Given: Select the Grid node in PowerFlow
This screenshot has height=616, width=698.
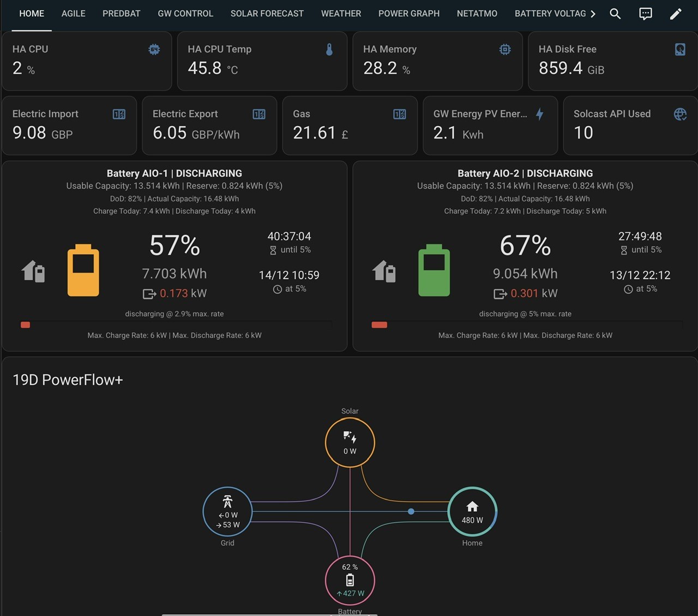Looking at the screenshot, I should click(x=228, y=512).
